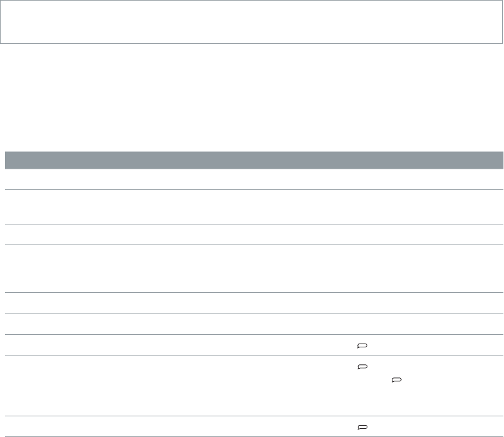Select the tall fourth table row
504x437 pixels.
[254, 268]
